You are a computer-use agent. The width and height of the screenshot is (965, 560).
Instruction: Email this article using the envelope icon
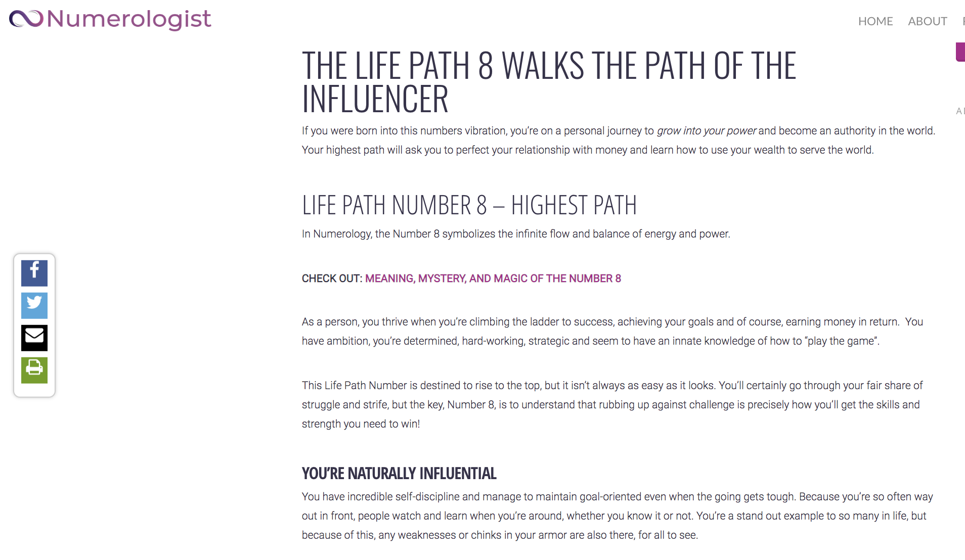coord(34,338)
